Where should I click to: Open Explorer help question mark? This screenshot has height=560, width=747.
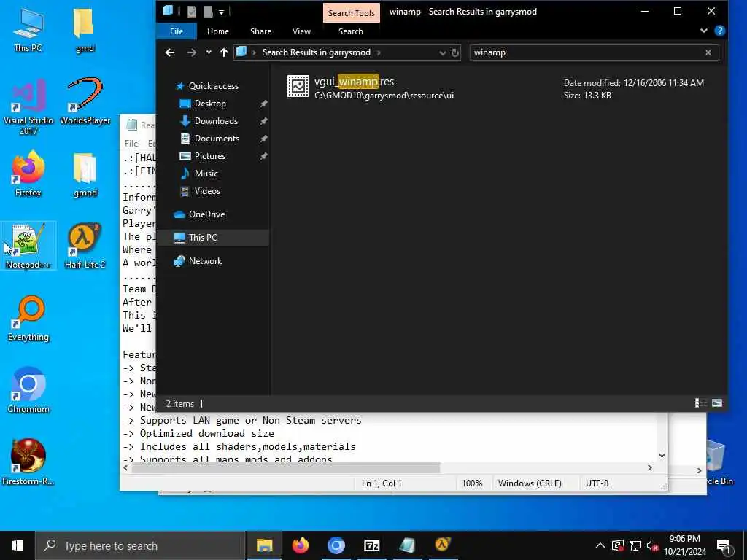(x=720, y=31)
